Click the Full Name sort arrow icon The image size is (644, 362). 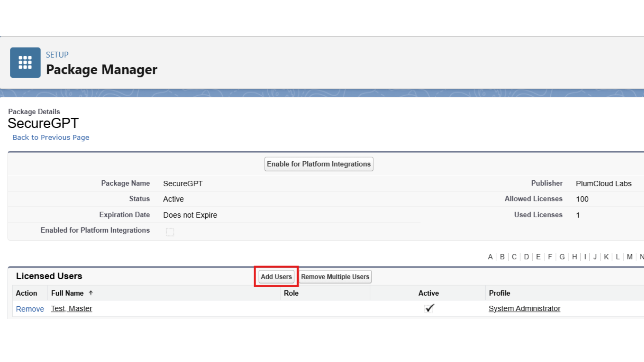[x=91, y=293]
